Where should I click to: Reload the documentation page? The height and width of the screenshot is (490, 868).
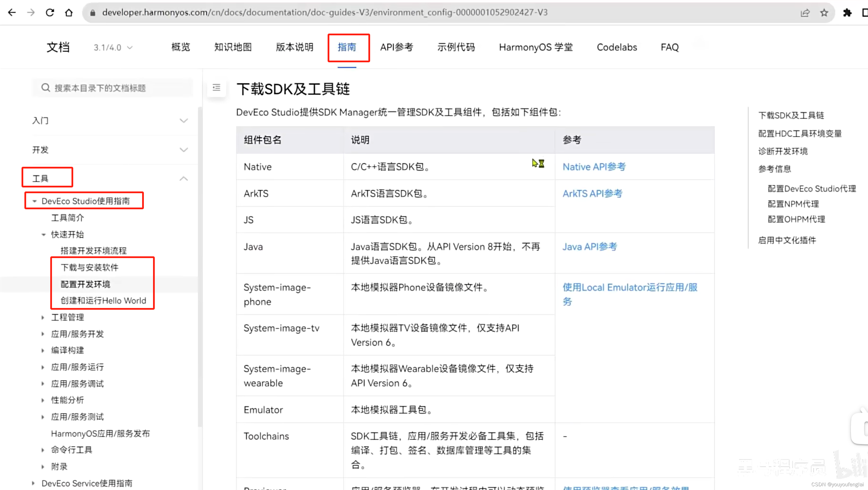(50, 12)
